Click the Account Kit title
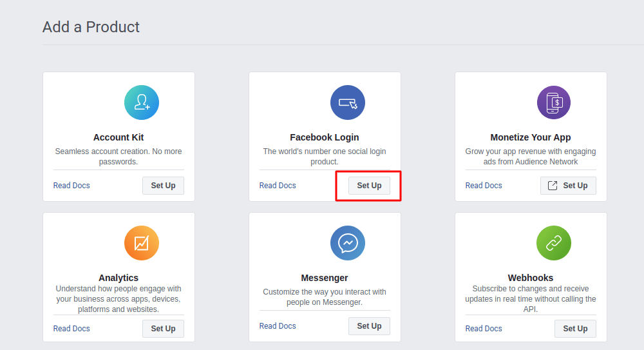 point(118,137)
